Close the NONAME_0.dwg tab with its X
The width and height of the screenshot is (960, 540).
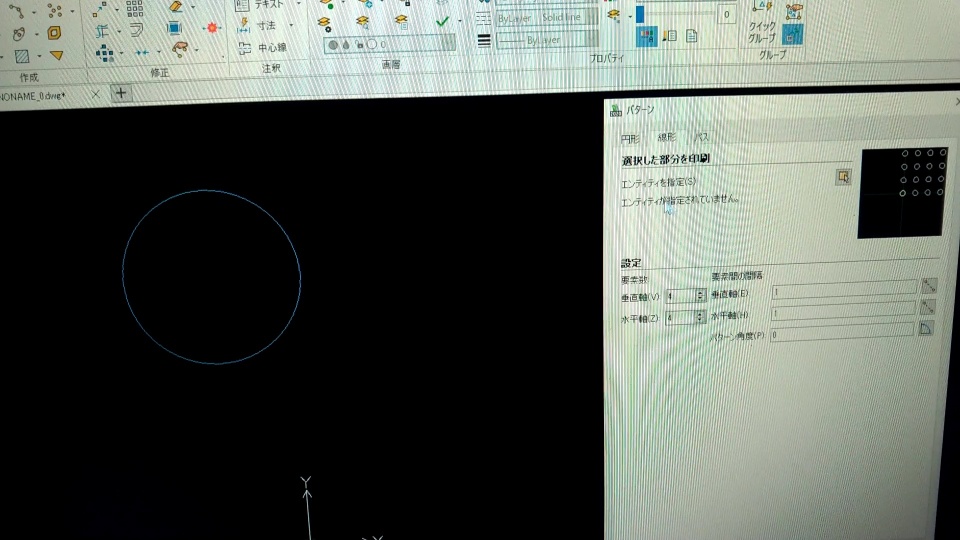pos(96,94)
